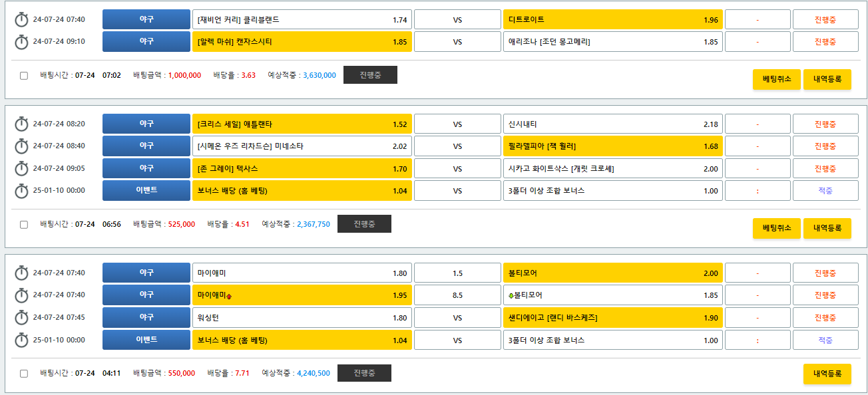
Task: Tick the checkbox for the 525,000 bet slip
Action: click(24, 225)
